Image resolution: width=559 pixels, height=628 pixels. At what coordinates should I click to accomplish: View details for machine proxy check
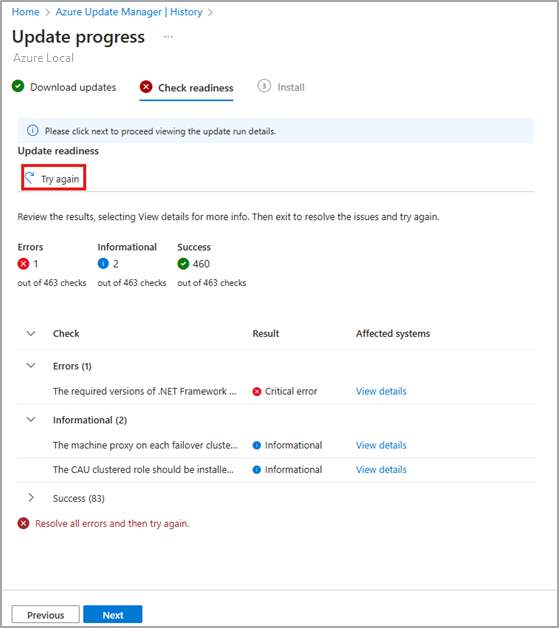pos(381,445)
